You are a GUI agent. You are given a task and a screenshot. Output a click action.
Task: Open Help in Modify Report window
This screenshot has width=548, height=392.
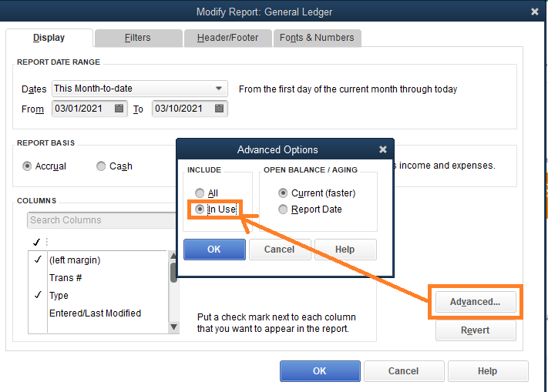pos(488,370)
